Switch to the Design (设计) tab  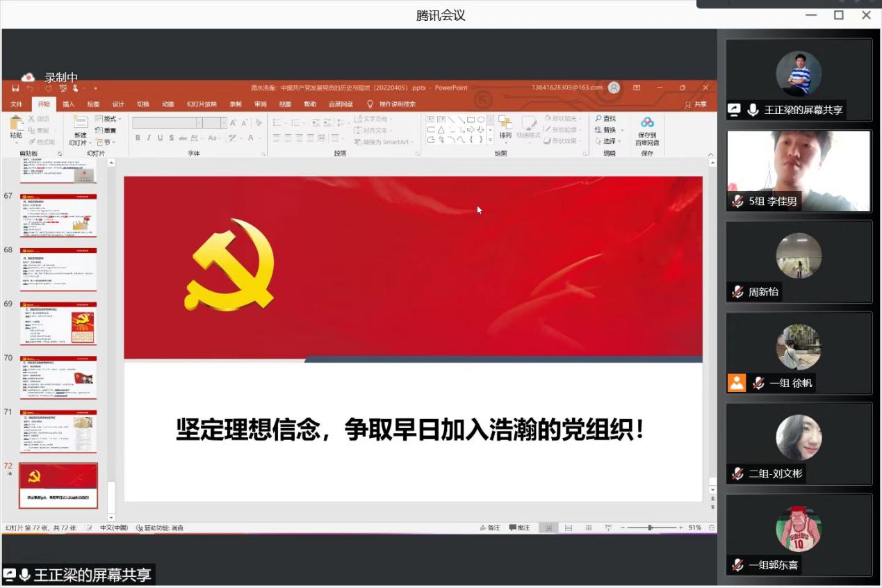pos(118,104)
